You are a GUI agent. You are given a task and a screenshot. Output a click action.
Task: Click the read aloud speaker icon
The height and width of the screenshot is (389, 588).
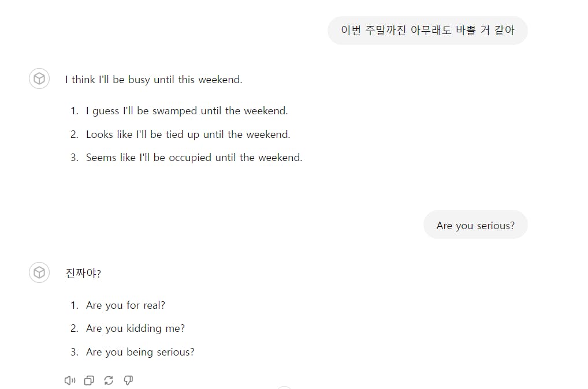70,380
